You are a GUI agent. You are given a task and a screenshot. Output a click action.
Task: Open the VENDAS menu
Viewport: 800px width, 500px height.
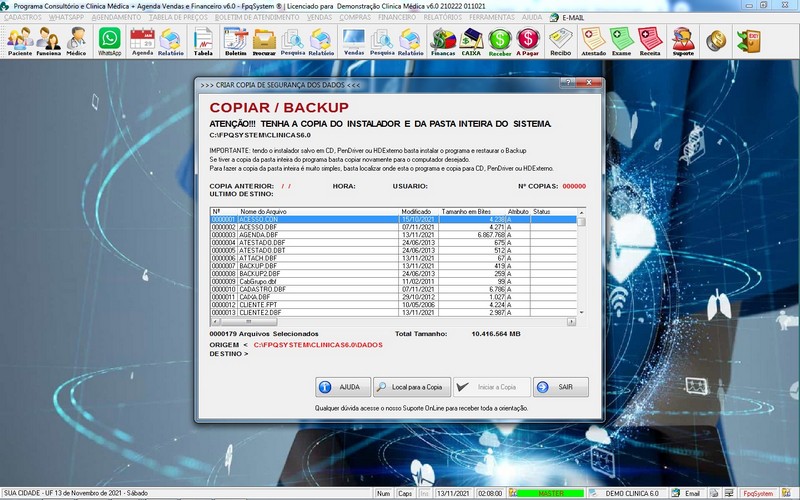point(319,17)
